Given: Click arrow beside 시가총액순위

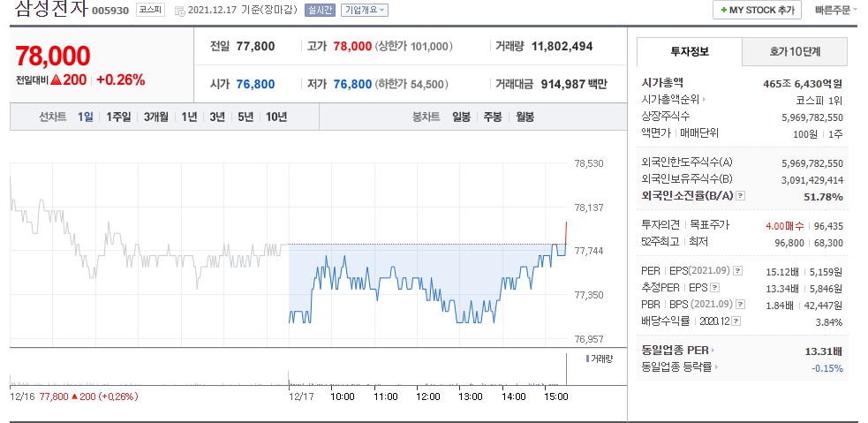Looking at the screenshot, I should coord(704,100).
